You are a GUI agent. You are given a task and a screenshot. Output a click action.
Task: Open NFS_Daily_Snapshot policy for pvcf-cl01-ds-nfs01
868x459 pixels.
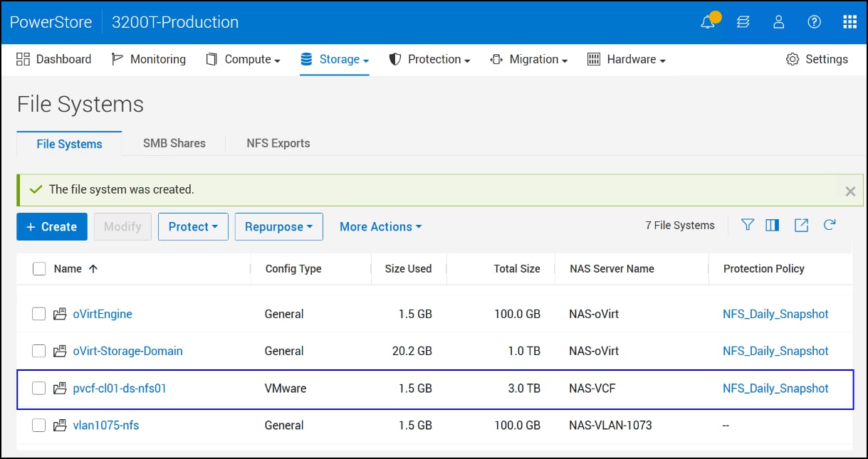[775, 389]
